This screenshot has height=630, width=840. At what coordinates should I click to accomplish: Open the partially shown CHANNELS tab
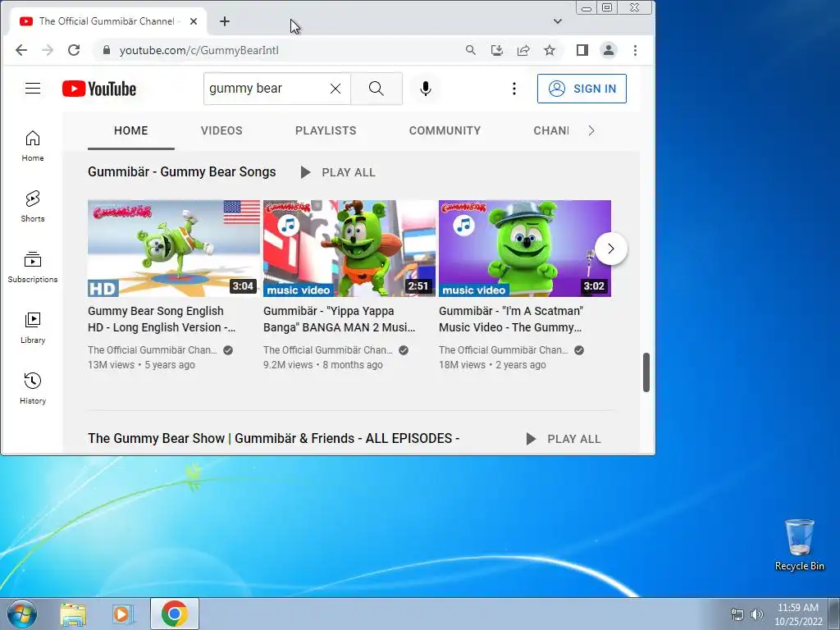[550, 130]
